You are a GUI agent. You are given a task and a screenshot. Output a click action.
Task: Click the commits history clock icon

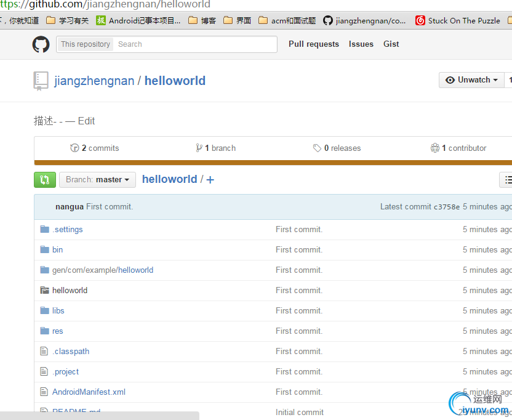point(74,148)
